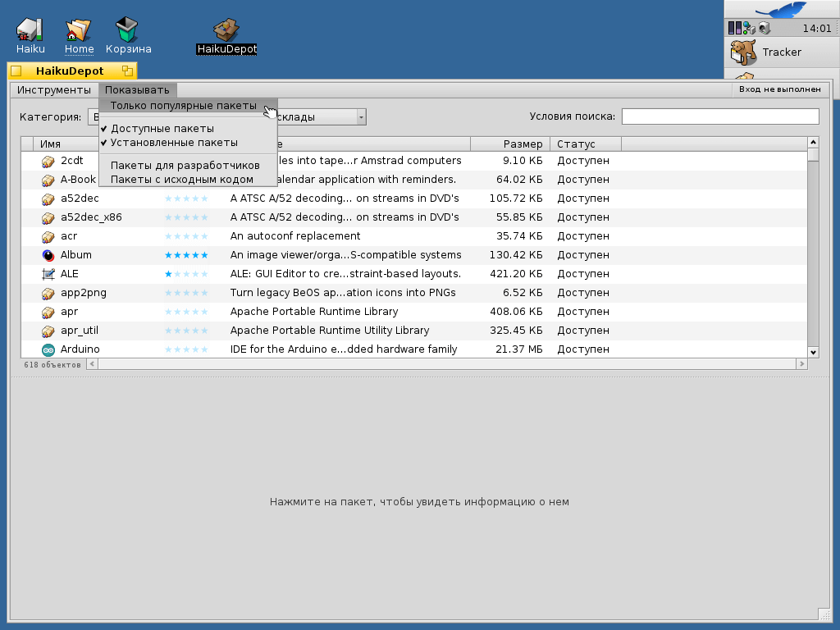Click Вход не выполнен login menu
This screenshot has height=630, width=840.
pyautogui.click(x=780, y=89)
